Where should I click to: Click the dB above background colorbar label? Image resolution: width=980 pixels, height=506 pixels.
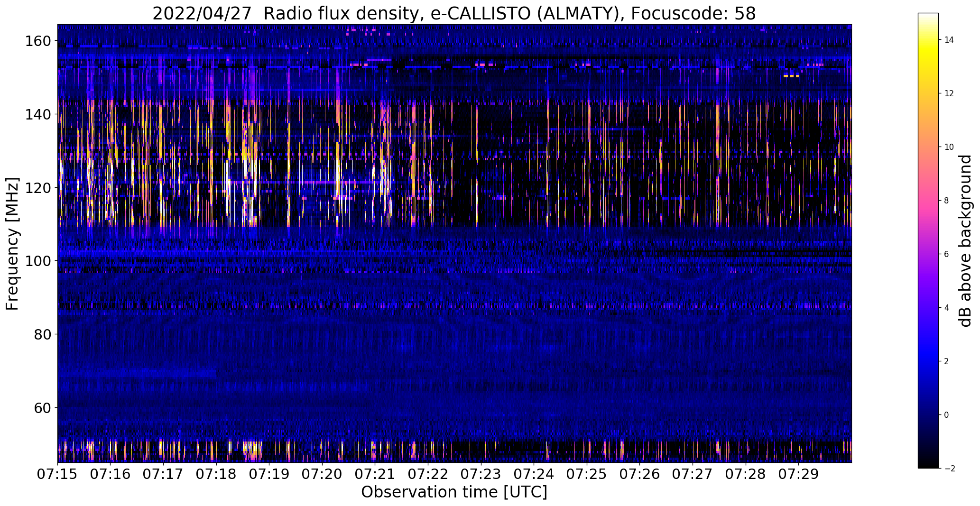point(965,241)
